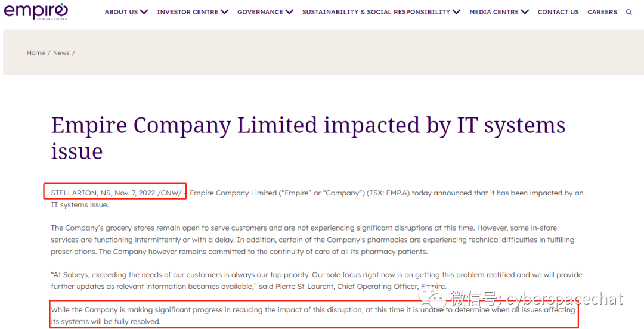The width and height of the screenshot is (644, 329).
Task: Expand the chevron beside Governance
Action: 289,12
